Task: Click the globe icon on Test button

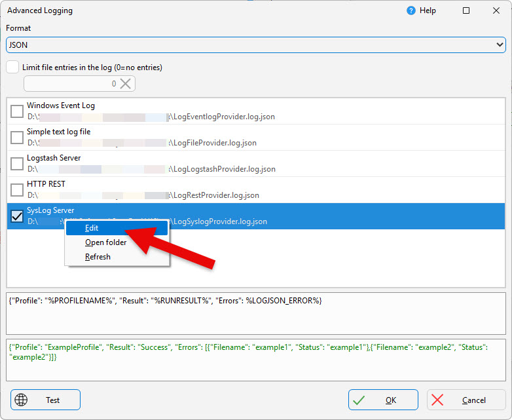Action: click(20, 400)
